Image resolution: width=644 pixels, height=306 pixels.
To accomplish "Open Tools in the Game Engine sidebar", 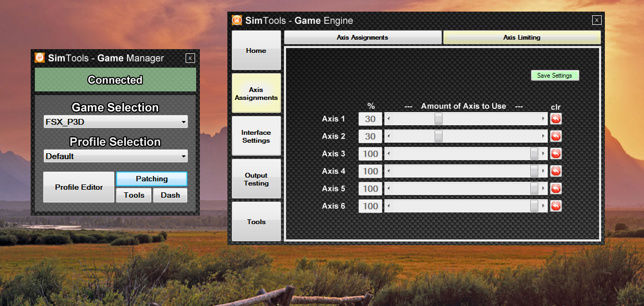I will click(x=256, y=221).
